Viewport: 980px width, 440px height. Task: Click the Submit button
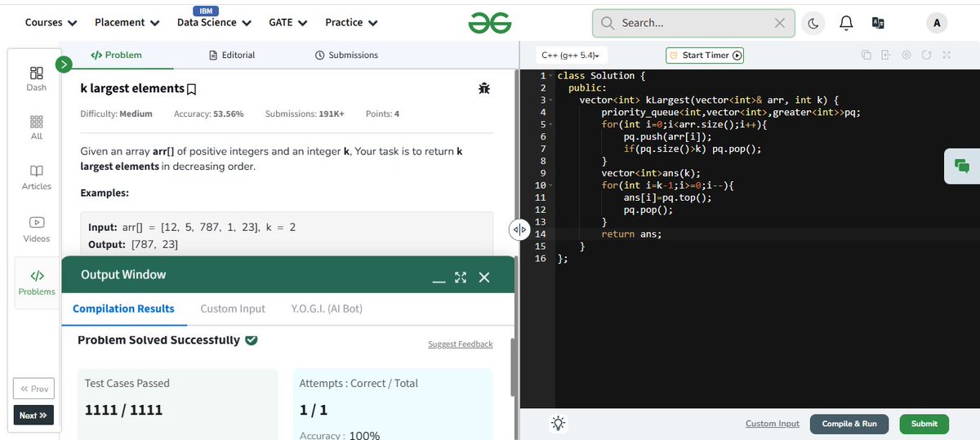pyautogui.click(x=924, y=424)
